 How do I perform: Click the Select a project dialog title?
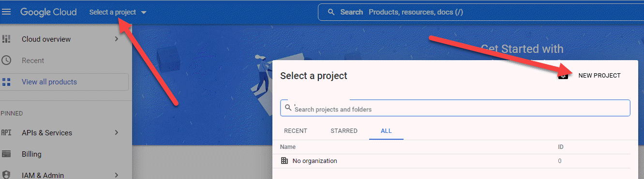pyautogui.click(x=314, y=76)
